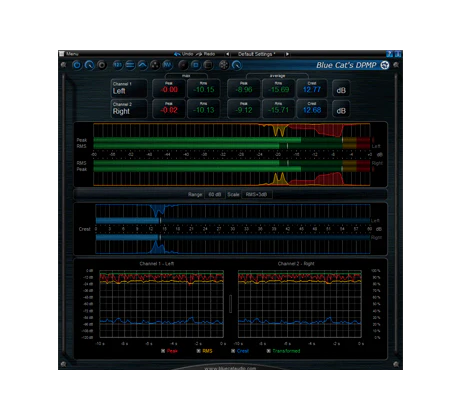460x416 pixels.
Task: Click the info icon beside help
Action: 398,54
